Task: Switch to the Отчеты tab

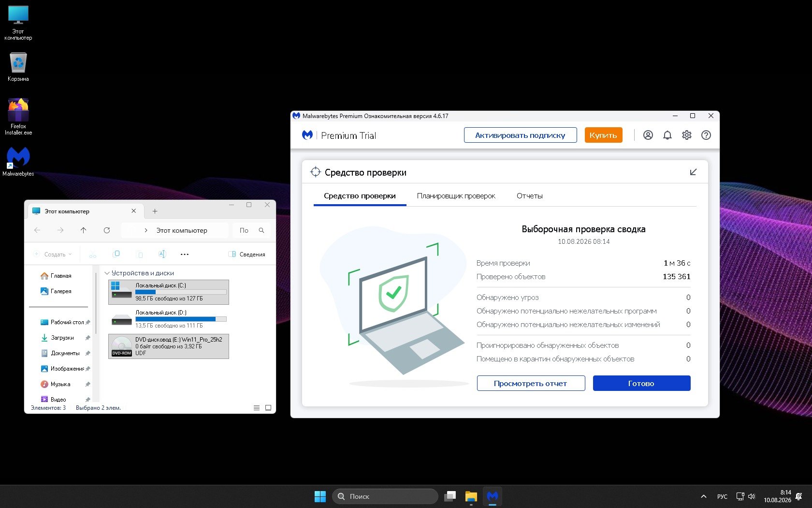Action: [530, 196]
